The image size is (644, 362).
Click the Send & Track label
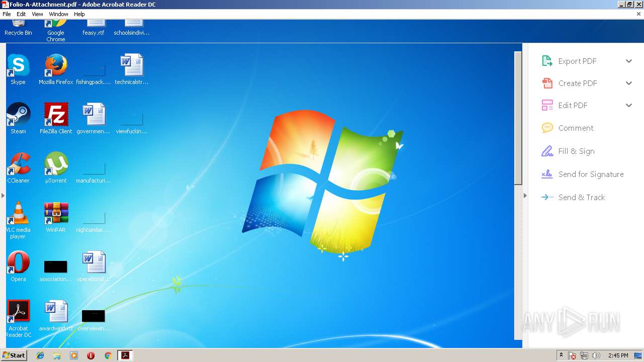coord(582,197)
